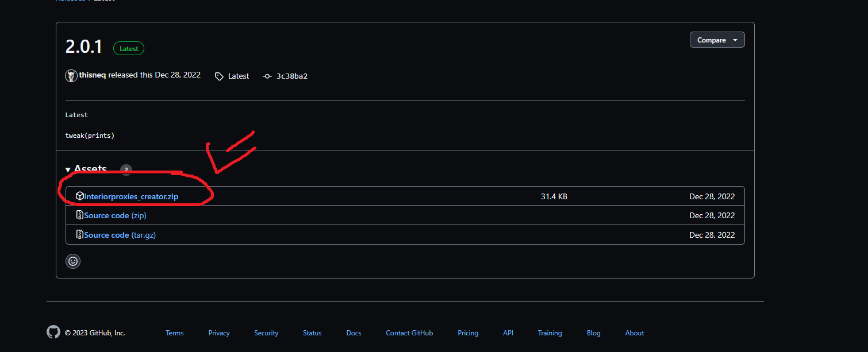Download Source code (tar.gz) archive
868x352 pixels.
[x=120, y=235]
